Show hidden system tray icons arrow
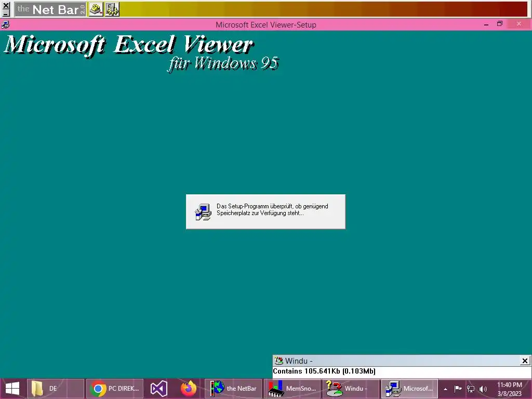Screen dimensions: 532x399 click(445, 389)
